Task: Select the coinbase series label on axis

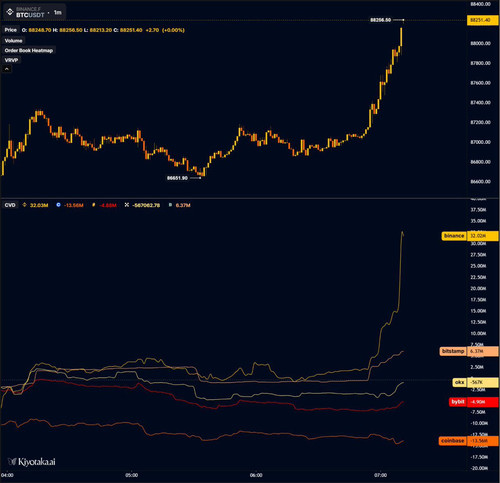Action: click(452, 441)
